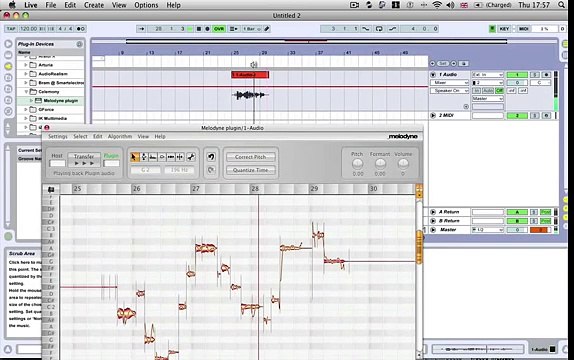Select the Melodyne main arrow tool
The width and height of the screenshot is (574, 360).
[134, 157]
